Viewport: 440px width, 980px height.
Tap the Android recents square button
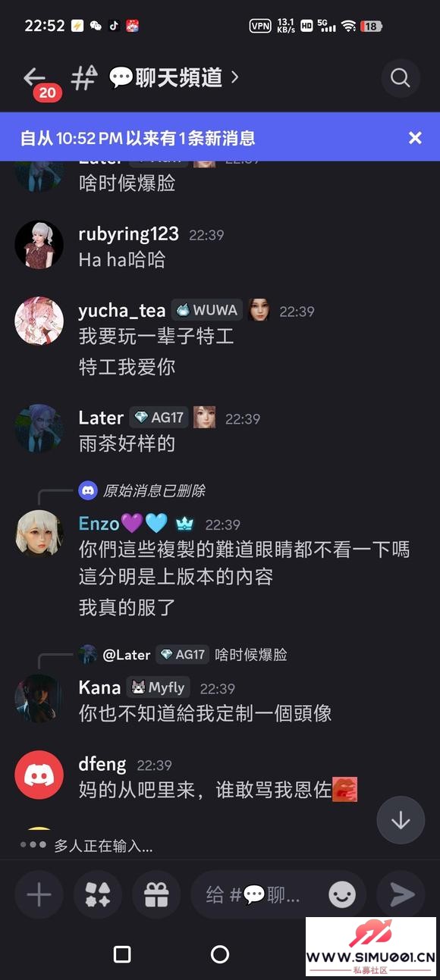coord(122,954)
